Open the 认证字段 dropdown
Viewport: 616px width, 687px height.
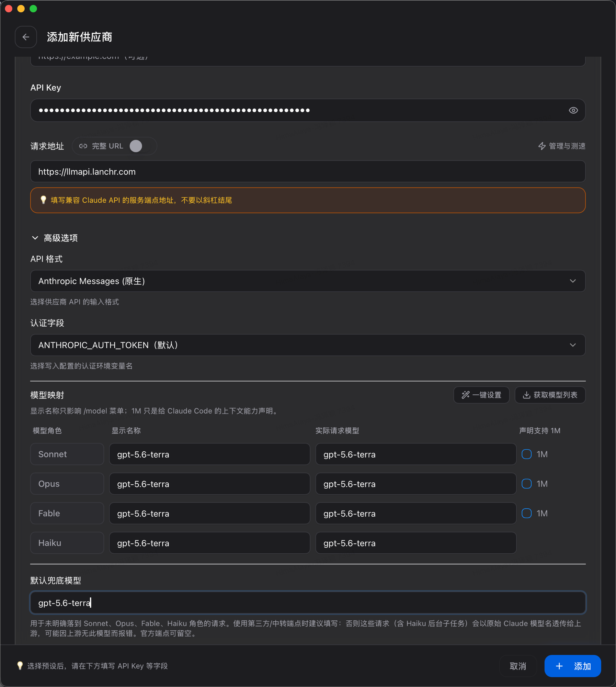tap(308, 345)
